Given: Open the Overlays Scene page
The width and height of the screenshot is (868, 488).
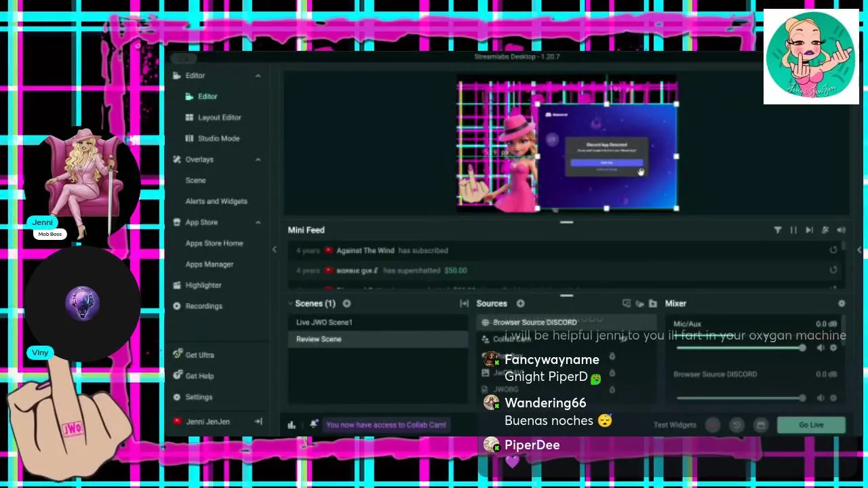Looking at the screenshot, I should coord(195,180).
